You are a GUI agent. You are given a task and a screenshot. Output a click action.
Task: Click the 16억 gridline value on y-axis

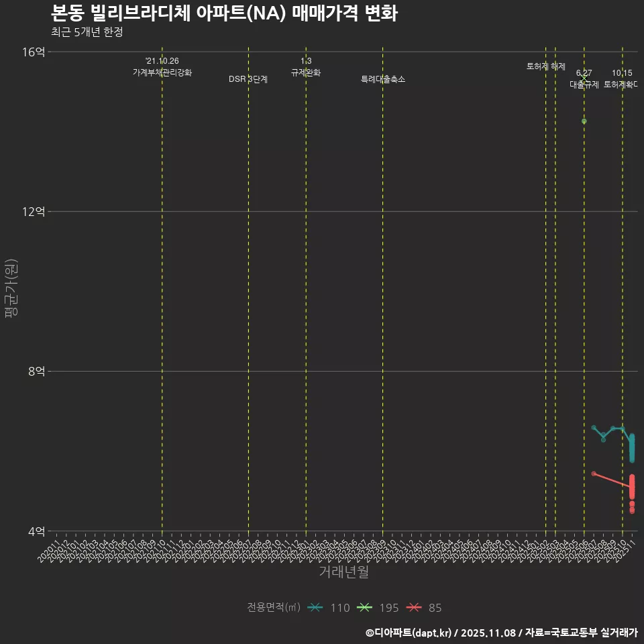pos(34,51)
